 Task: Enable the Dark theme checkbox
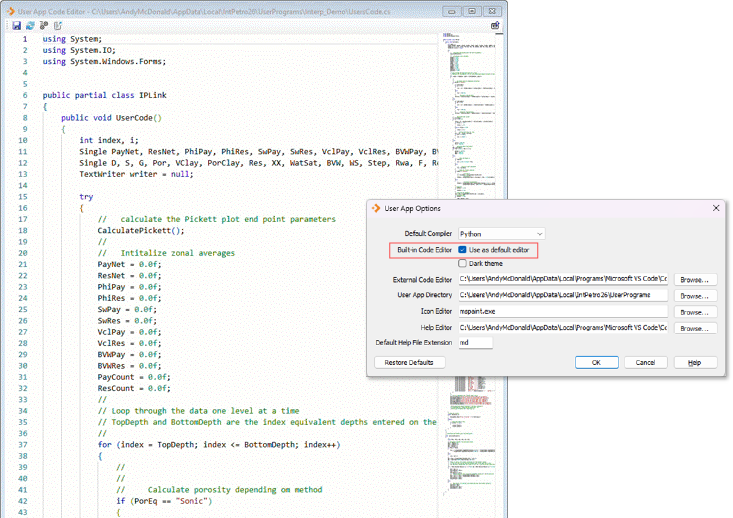[x=463, y=263]
